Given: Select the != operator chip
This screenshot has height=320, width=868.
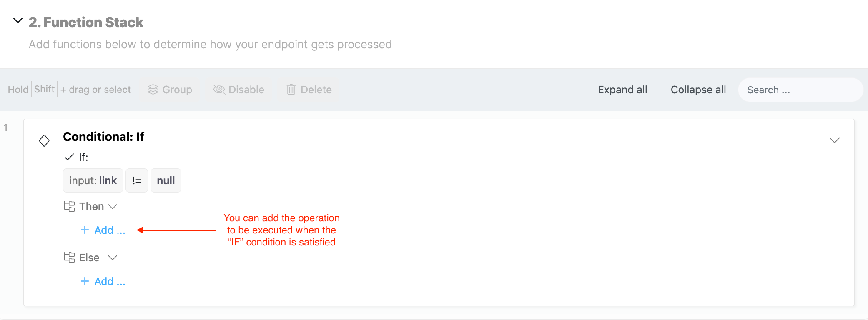Looking at the screenshot, I should click(x=137, y=180).
